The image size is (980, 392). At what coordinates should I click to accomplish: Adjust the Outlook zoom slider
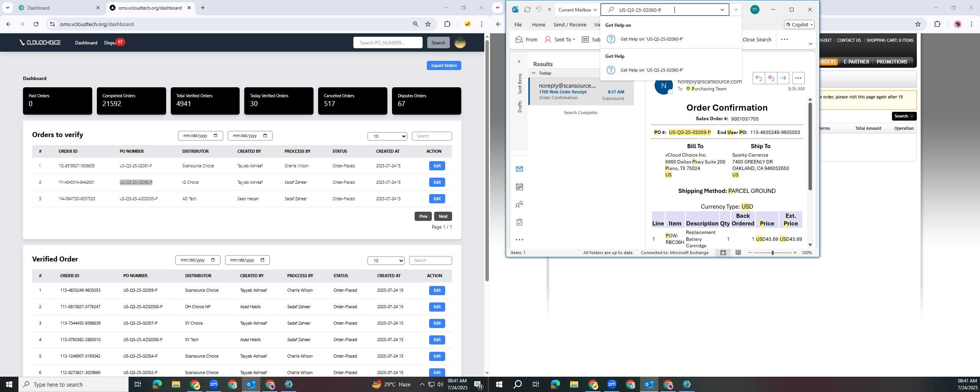772,253
